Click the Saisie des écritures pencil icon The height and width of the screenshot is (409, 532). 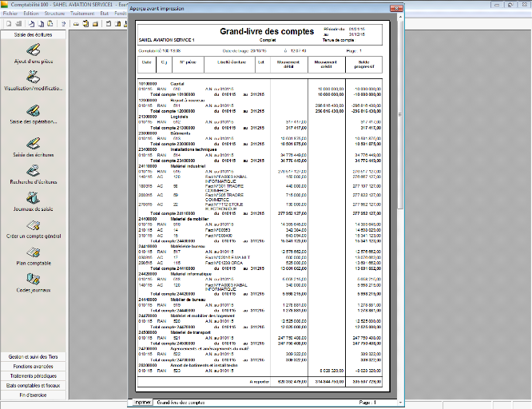coord(34,143)
